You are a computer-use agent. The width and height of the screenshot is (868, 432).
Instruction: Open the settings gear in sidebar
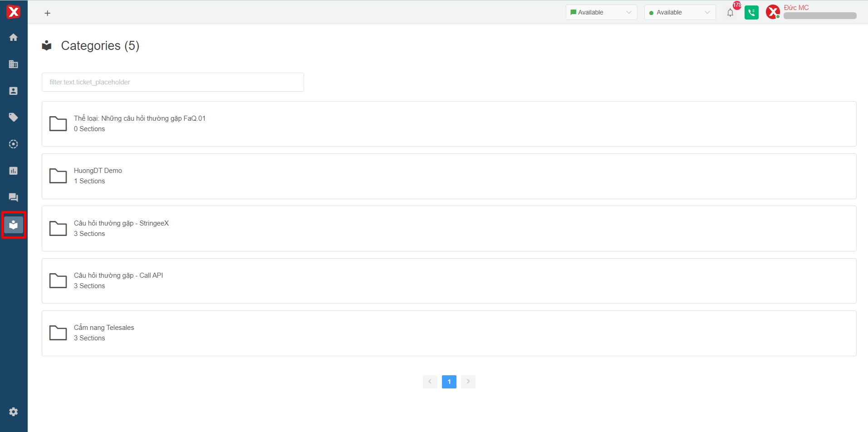14,412
